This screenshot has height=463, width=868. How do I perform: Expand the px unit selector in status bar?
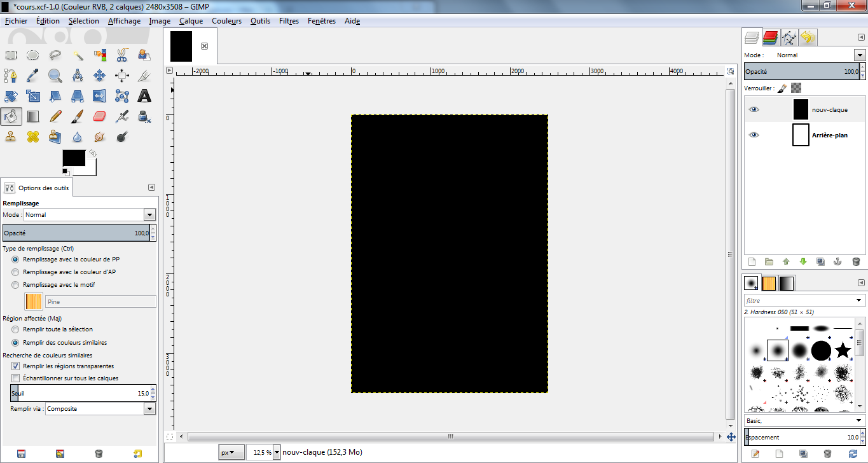point(231,453)
